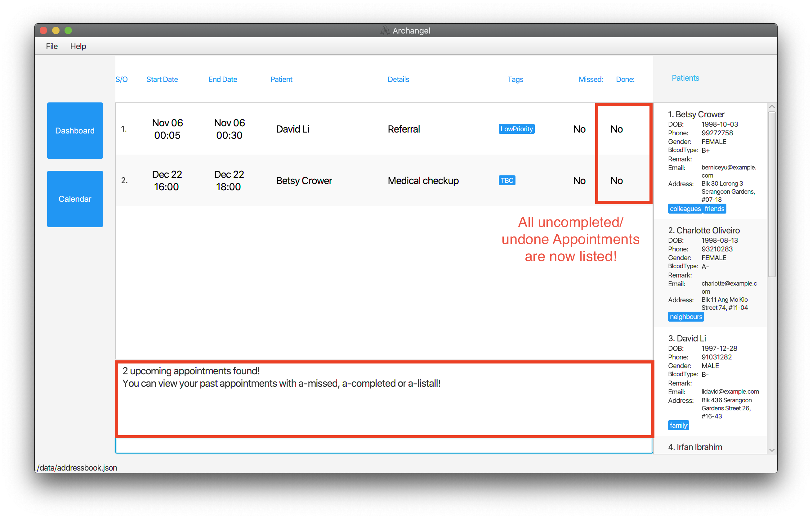This screenshot has width=812, height=519.
Task: Click the Details column header
Action: click(398, 79)
